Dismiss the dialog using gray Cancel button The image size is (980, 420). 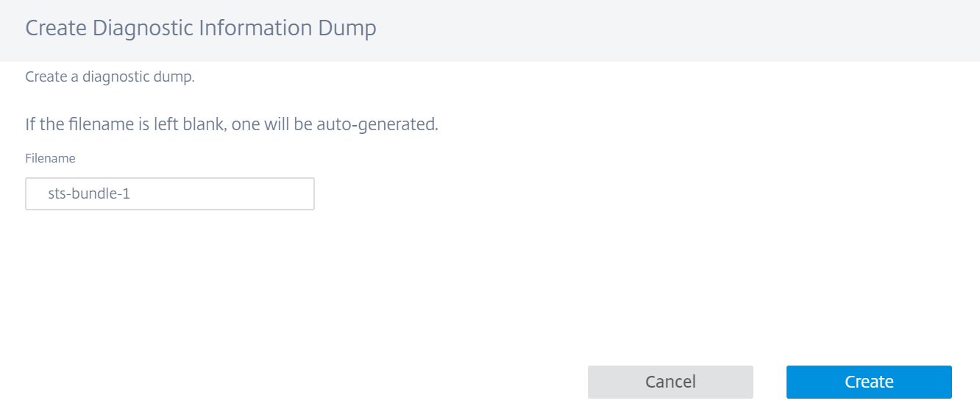[670, 382]
